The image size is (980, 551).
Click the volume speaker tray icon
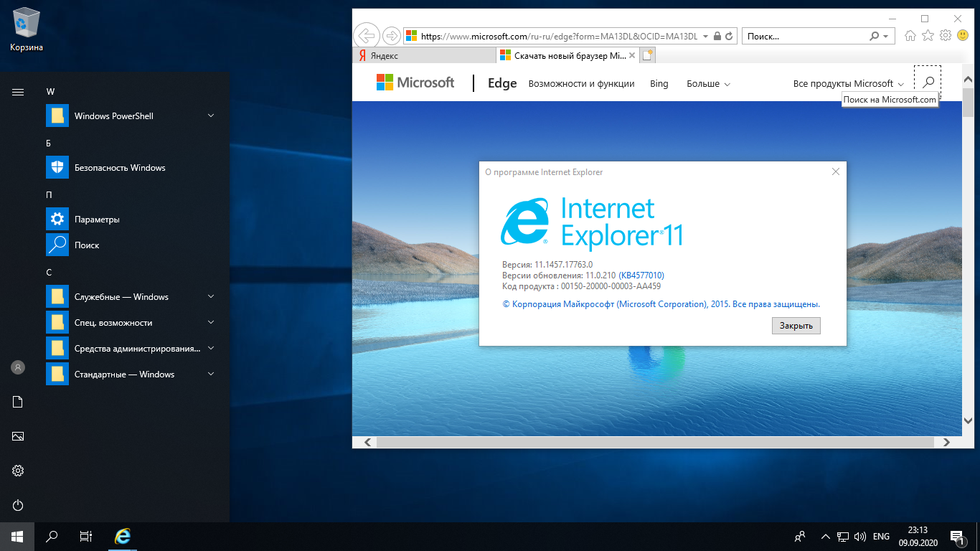860,536
